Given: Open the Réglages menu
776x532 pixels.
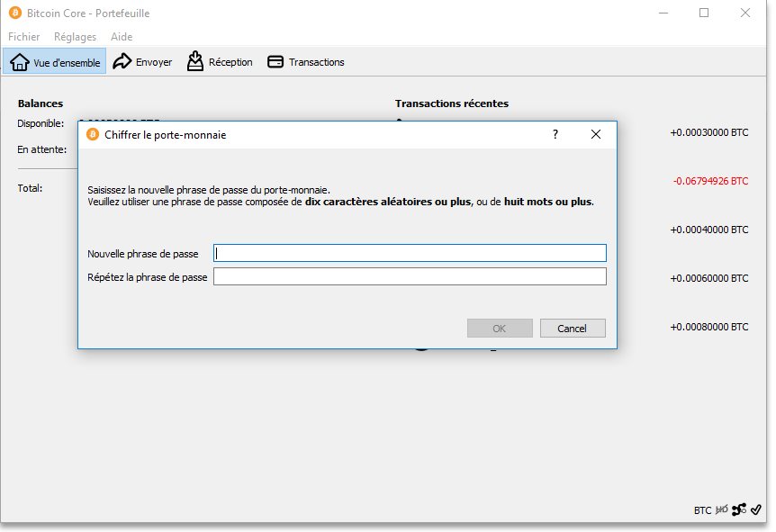Looking at the screenshot, I should pyautogui.click(x=76, y=37).
